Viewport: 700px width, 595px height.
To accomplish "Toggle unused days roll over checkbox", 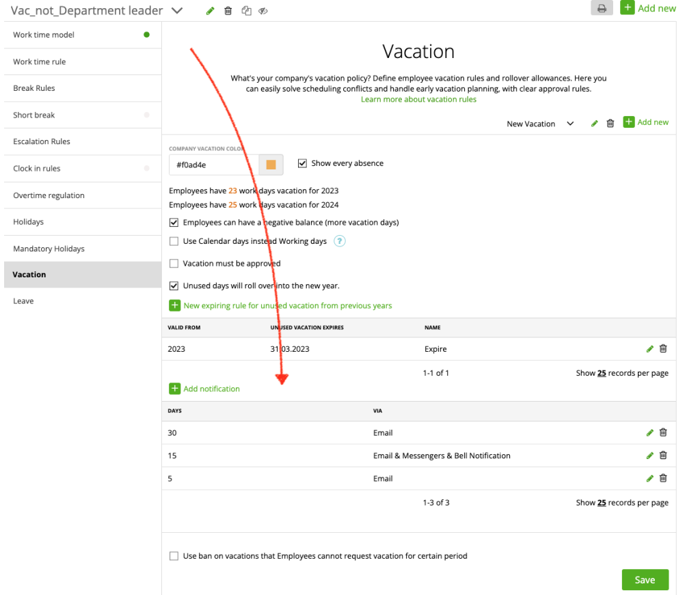I will point(174,286).
